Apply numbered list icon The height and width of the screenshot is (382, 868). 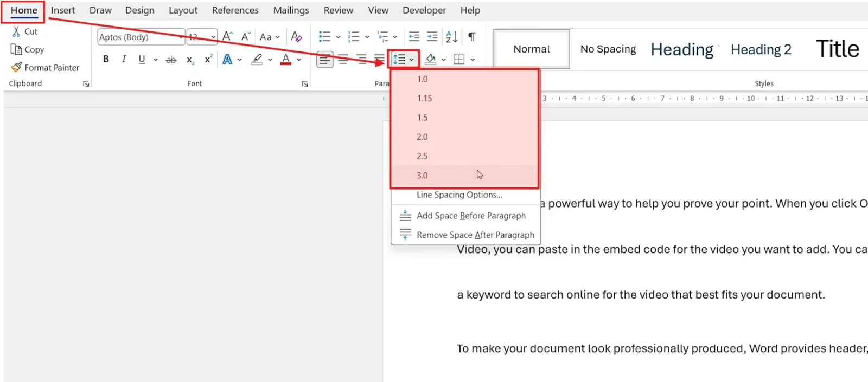point(354,36)
